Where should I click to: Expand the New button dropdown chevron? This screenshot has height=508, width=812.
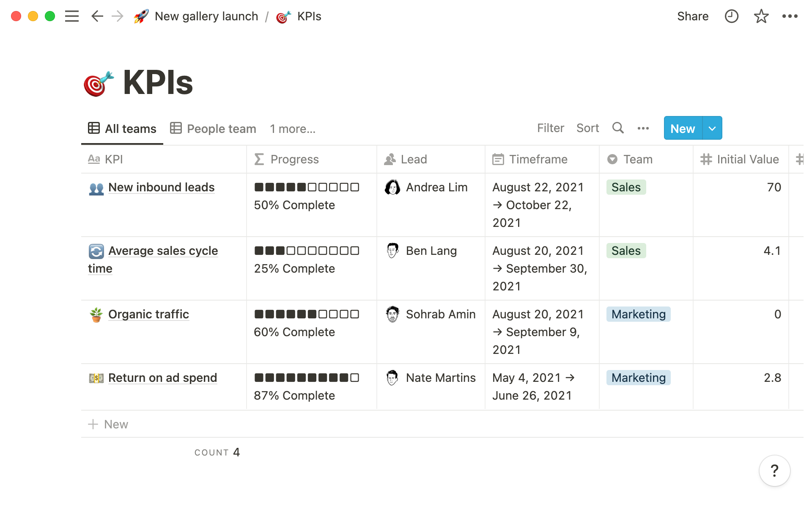[x=711, y=128]
